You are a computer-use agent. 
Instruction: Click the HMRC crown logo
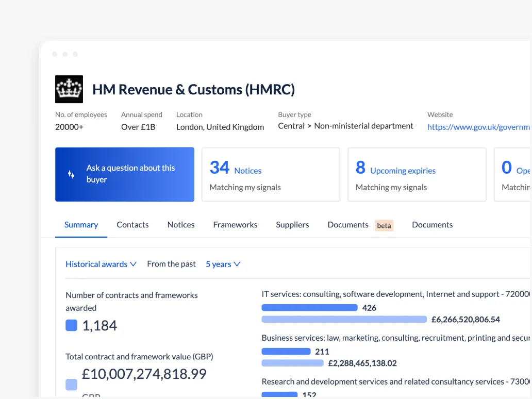[69, 89]
